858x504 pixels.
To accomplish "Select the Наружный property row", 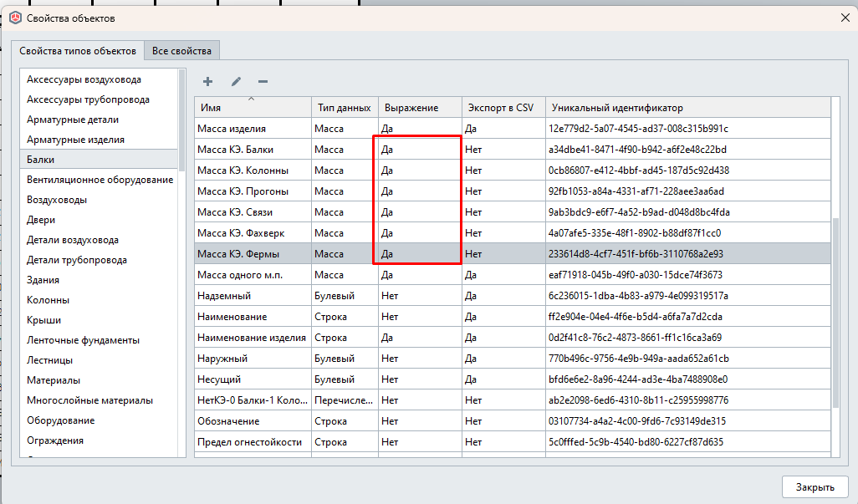I will tap(512, 359).
